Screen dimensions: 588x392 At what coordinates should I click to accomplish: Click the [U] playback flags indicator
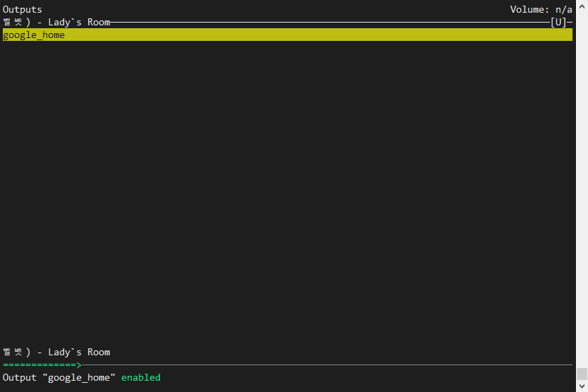pos(558,22)
